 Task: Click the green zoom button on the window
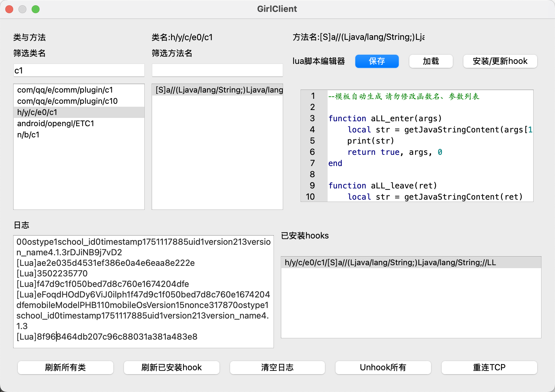[36, 9]
